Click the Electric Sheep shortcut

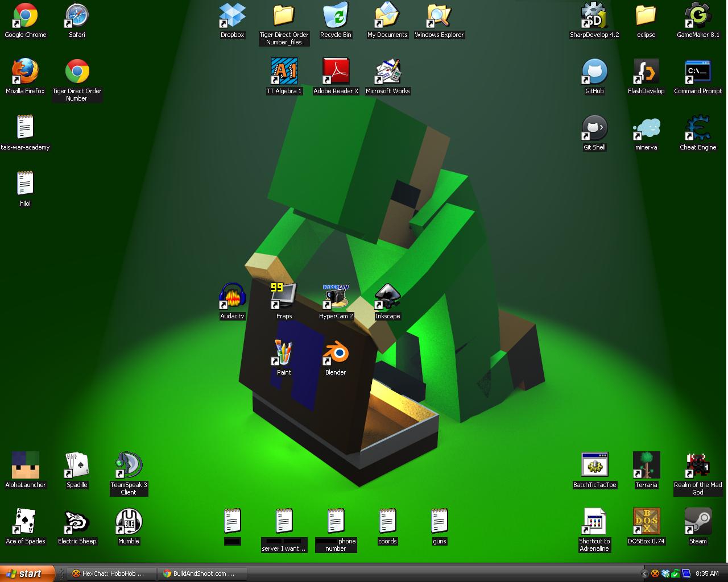point(77,522)
